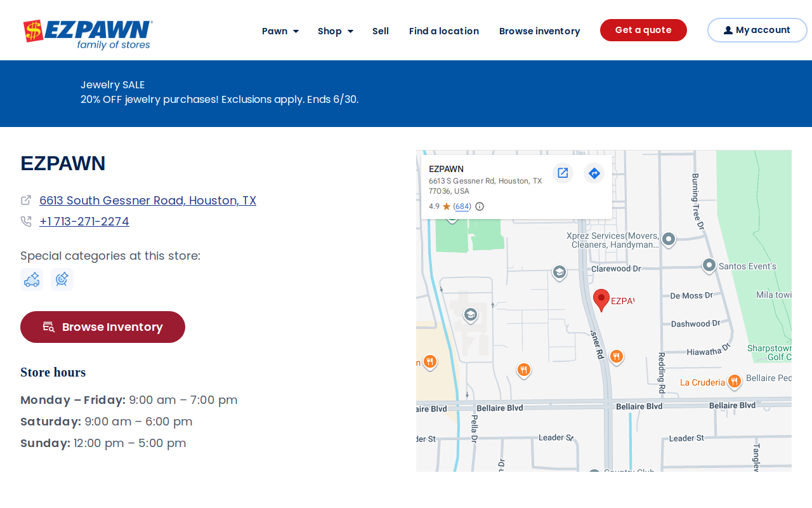Open the map directions arrow icon
Image resolution: width=812 pixels, height=508 pixels.
(x=594, y=173)
